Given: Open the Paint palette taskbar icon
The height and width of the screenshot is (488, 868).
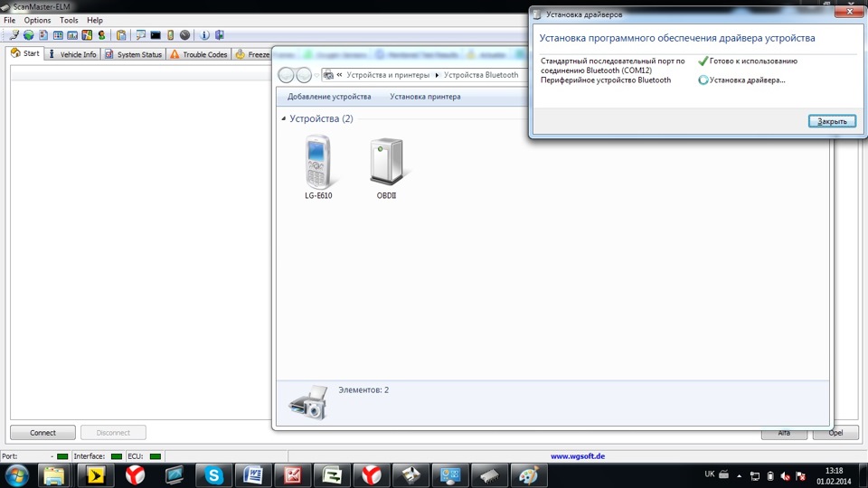Looking at the screenshot, I should click(x=529, y=475).
